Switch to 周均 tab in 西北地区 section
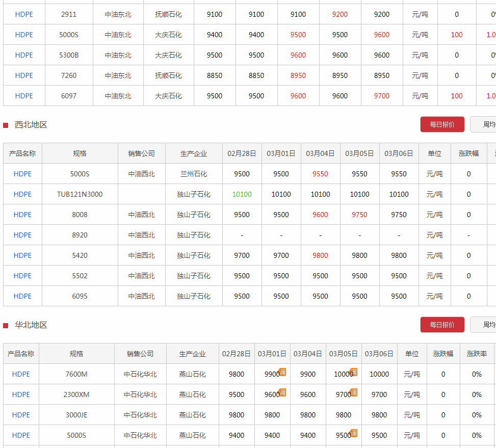This screenshot has width=496, height=448. coord(483,124)
